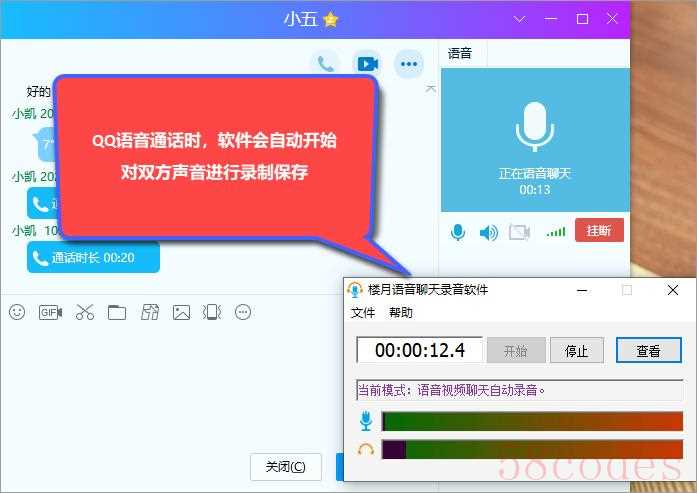Image resolution: width=697 pixels, height=493 pixels.
Task: Click the greyed 开始 button
Action: click(x=516, y=350)
